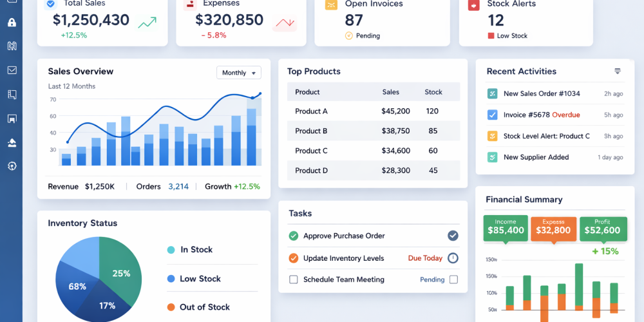Screen dimensions: 644x322
Task: Click the Total Sales green trend arrow icon
Action: (147, 23)
